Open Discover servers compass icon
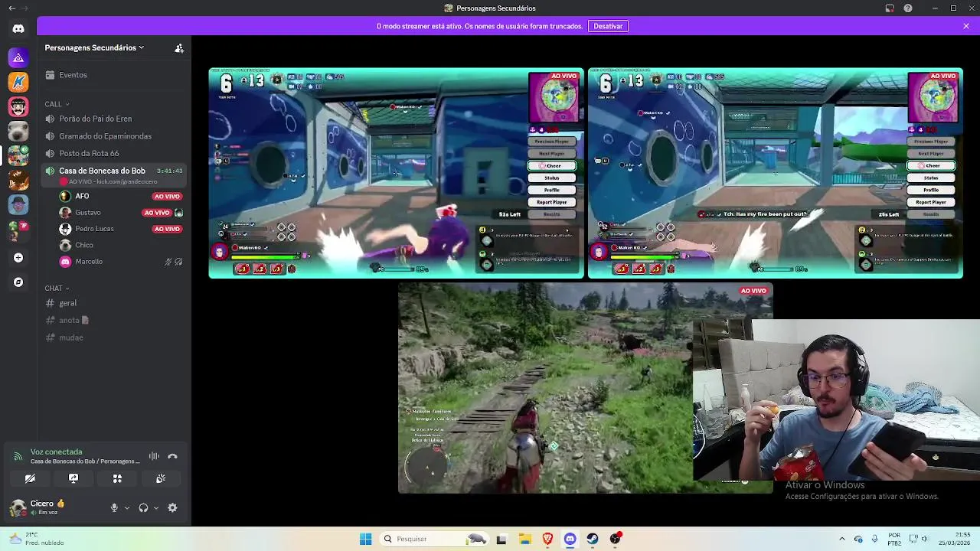The height and width of the screenshot is (551, 980). point(18,282)
